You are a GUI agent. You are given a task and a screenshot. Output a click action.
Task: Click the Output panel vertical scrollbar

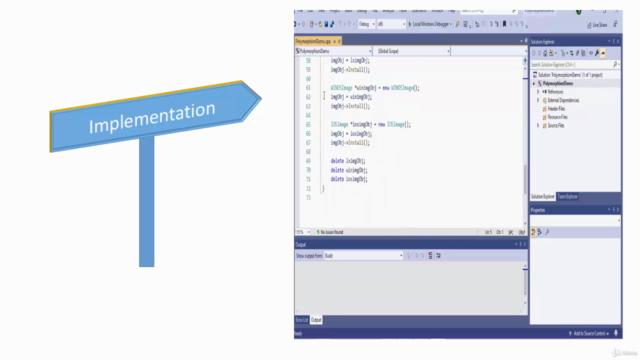click(525, 284)
